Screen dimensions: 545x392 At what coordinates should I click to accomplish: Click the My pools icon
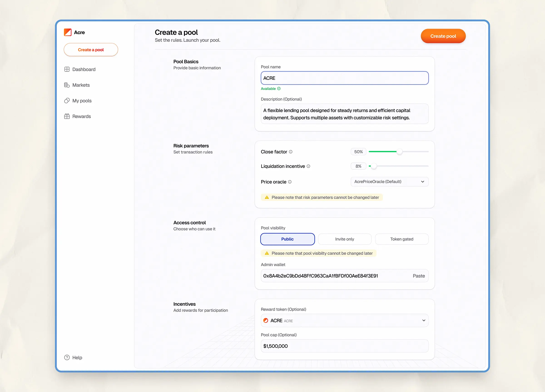[67, 100]
